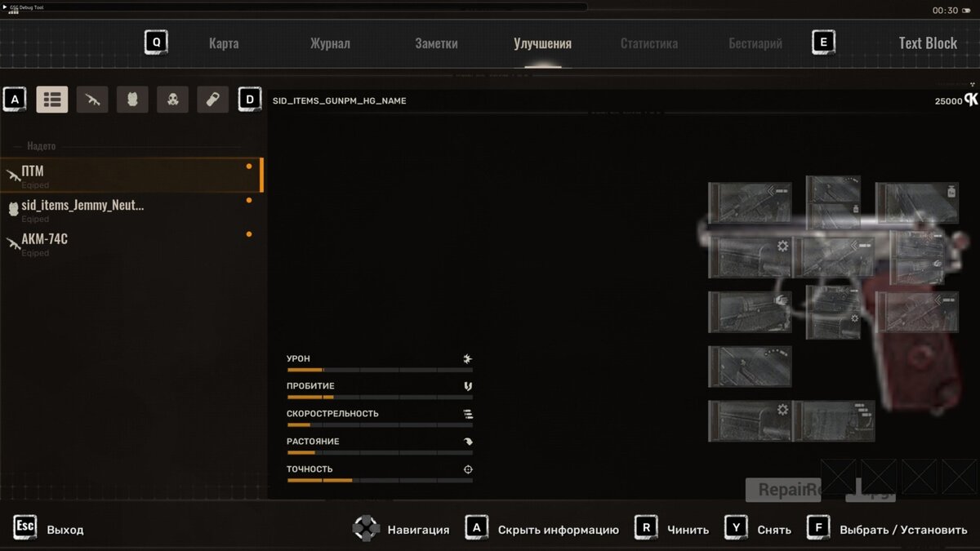Click the Чинить action label
Image resolution: width=980 pixels, height=551 pixels.
pyautogui.click(x=688, y=530)
